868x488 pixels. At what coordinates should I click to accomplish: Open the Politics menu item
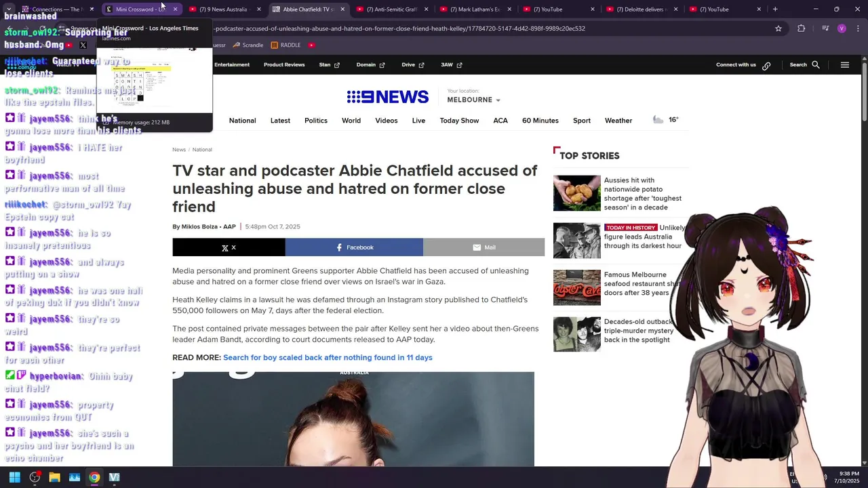(316, 121)
